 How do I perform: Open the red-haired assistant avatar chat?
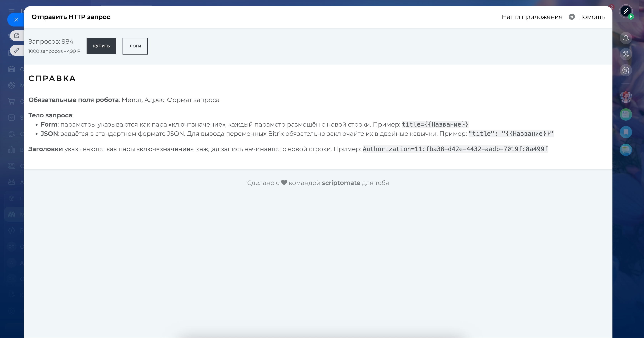[x=626, y=97]
